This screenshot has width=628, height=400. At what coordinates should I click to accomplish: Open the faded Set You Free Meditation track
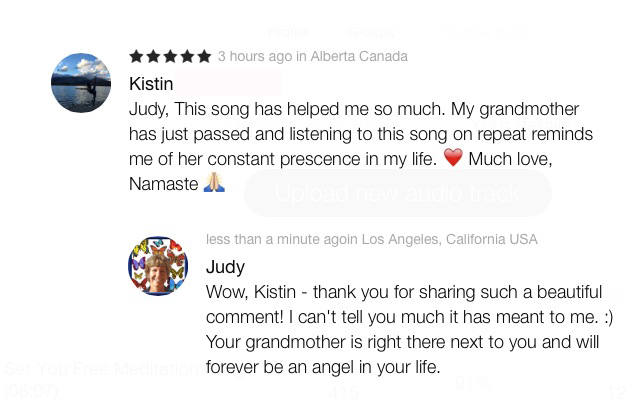tap(100, 370)
